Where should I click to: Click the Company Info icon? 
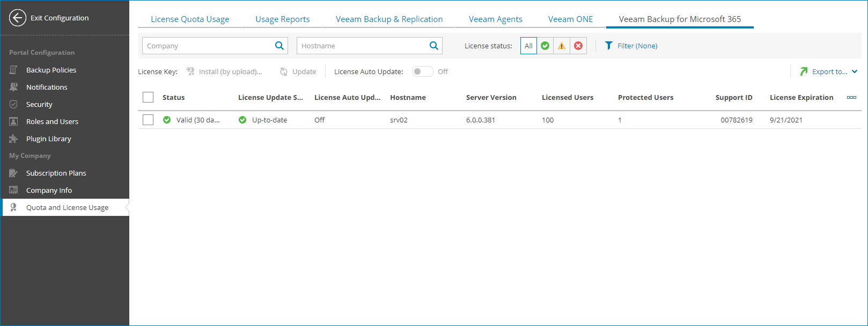click(13, 190)
